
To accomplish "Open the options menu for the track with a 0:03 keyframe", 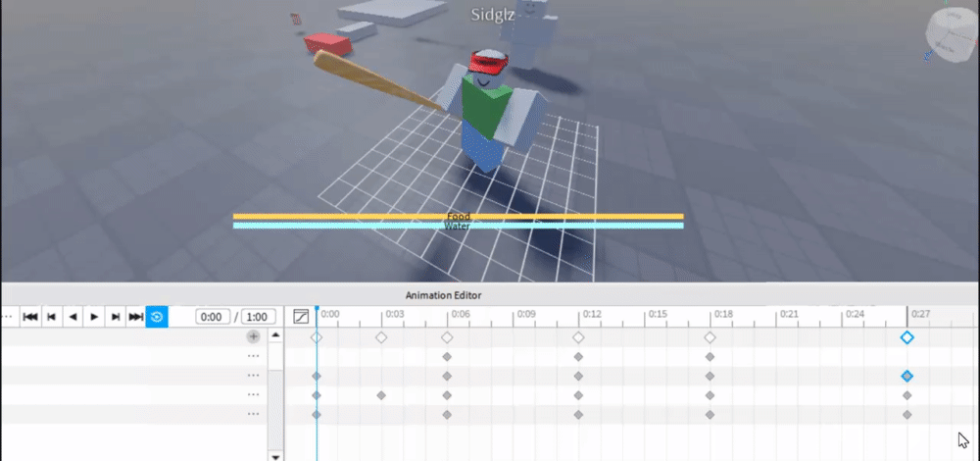I will [x=253, y=394].
